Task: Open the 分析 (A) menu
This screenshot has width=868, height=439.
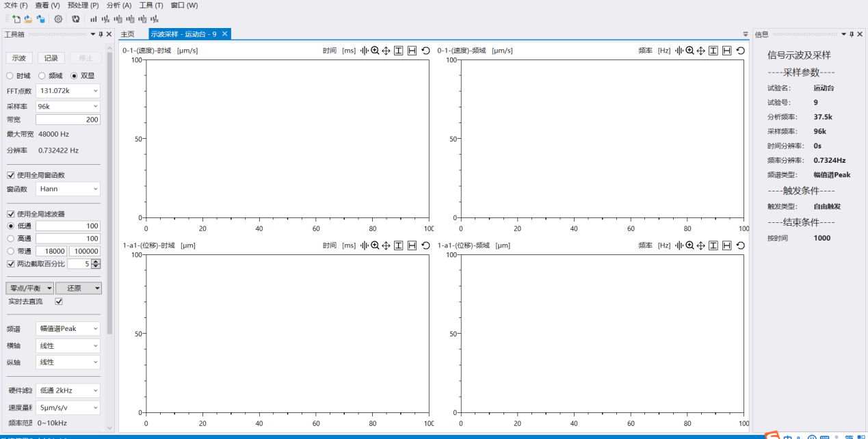Action: click(119, 5)
